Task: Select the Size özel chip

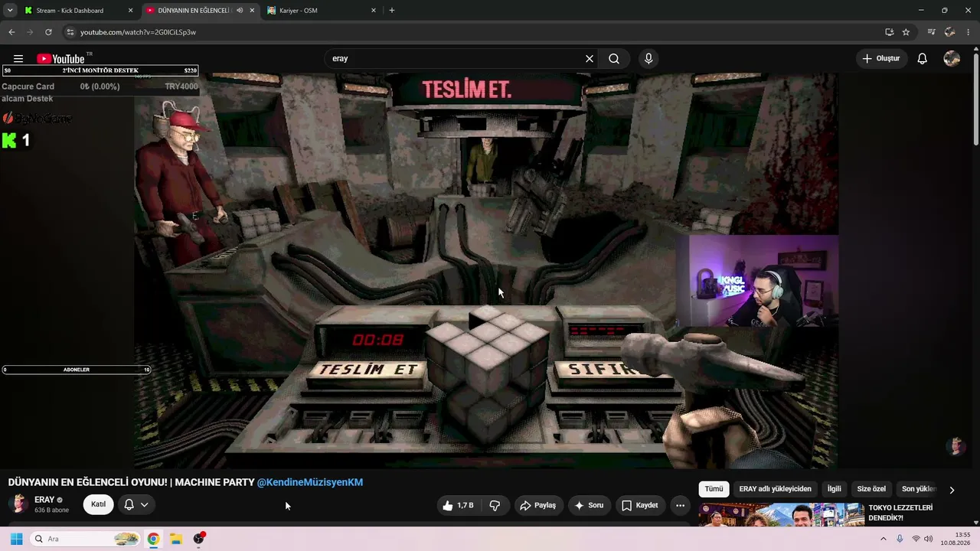Action: coord(871,489)
